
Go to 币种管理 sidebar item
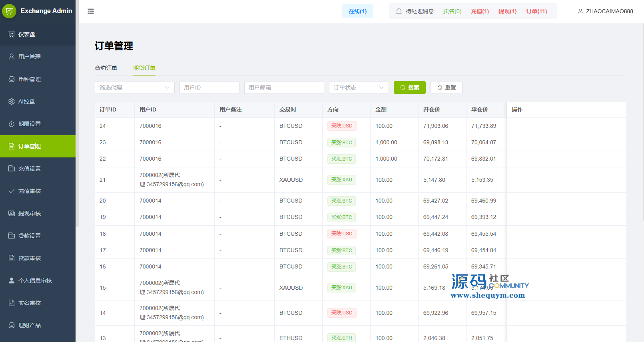[x=30, y=79]
